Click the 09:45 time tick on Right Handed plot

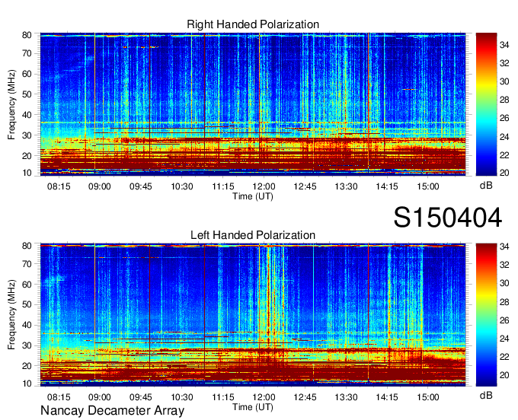pos(141,186)
